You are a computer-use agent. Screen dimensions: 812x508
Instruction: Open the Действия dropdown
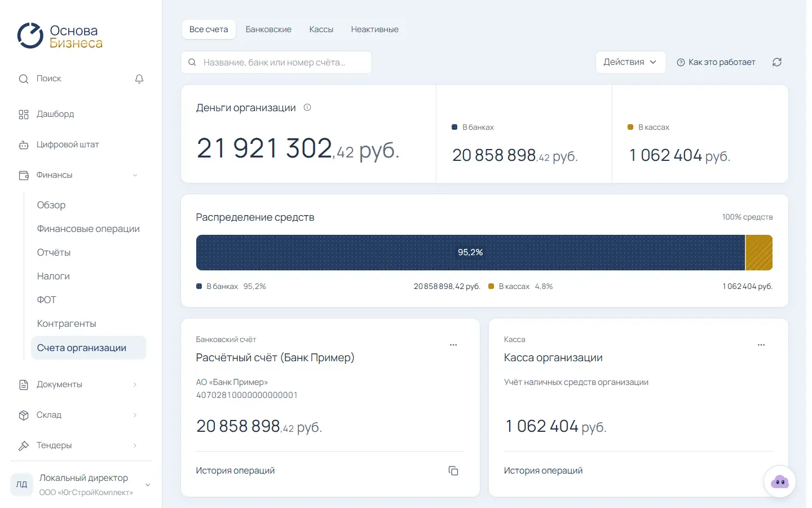[x=630, y=62]
